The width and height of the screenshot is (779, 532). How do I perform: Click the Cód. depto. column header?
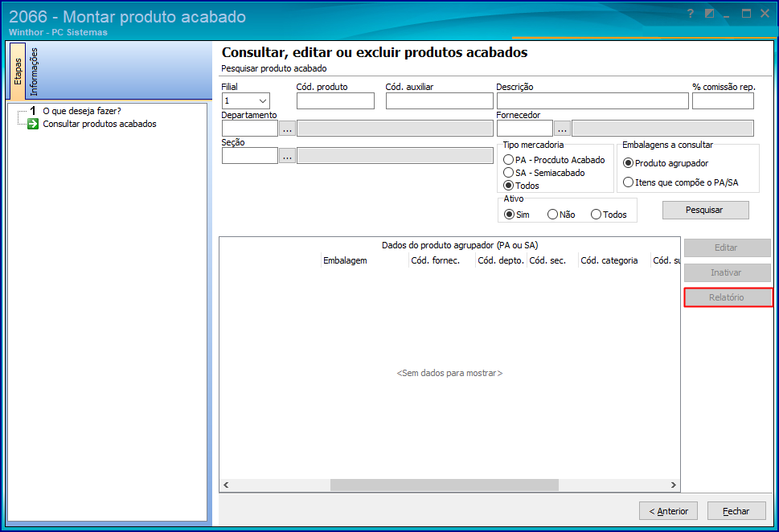(501, 261)
